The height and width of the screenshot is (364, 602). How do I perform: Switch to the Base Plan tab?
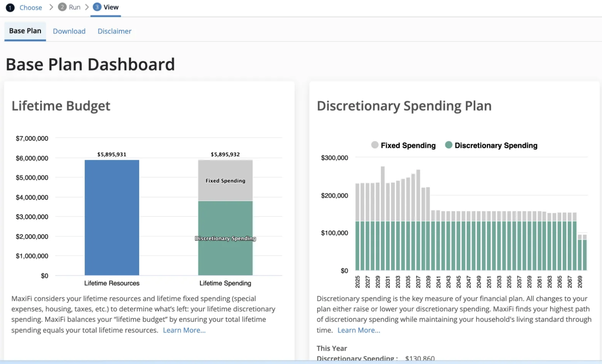point(25,31)
